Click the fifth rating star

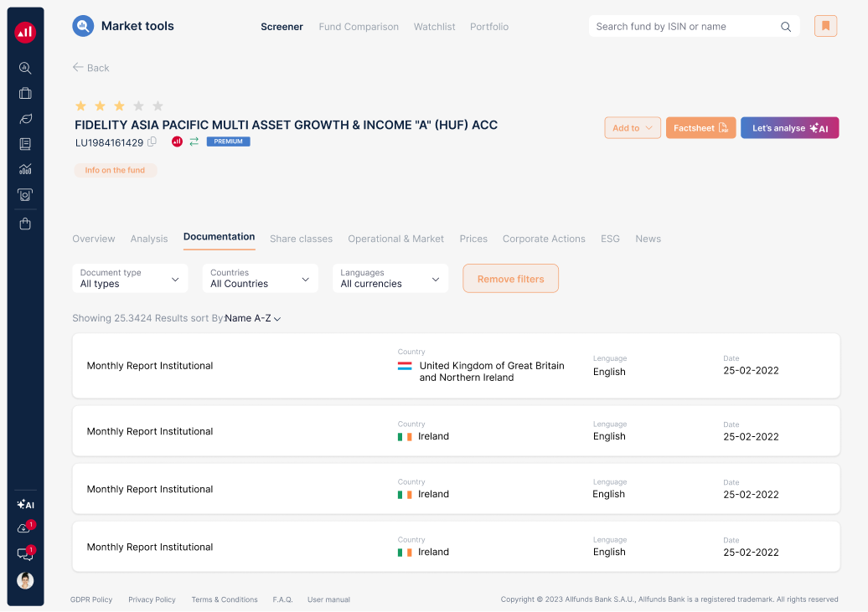(x=158, y=105)
